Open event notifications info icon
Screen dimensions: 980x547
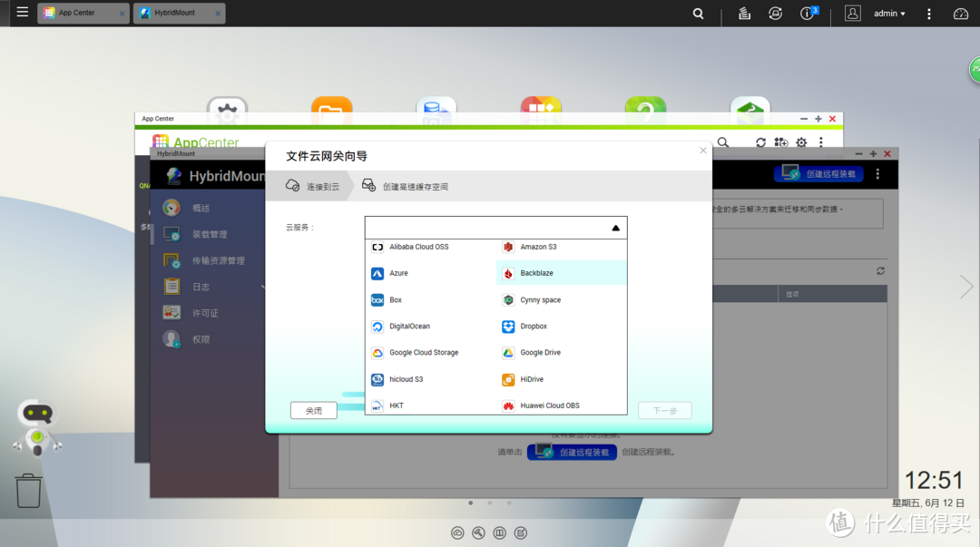click(808, 13)
